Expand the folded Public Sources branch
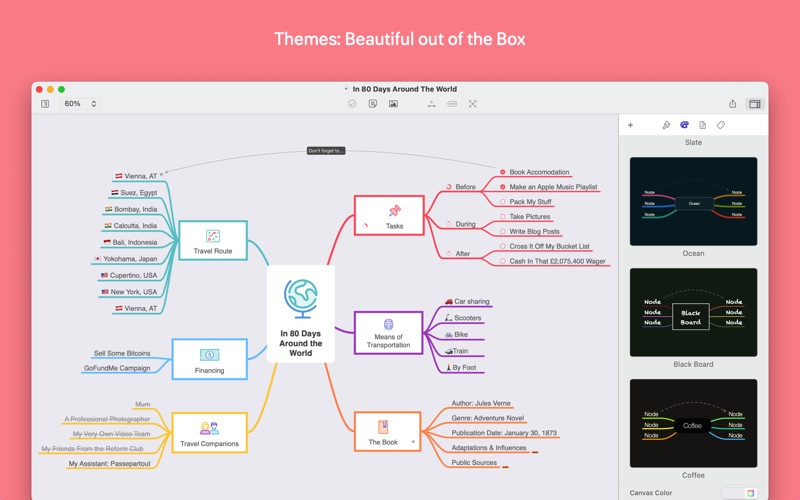 (505, 467)
